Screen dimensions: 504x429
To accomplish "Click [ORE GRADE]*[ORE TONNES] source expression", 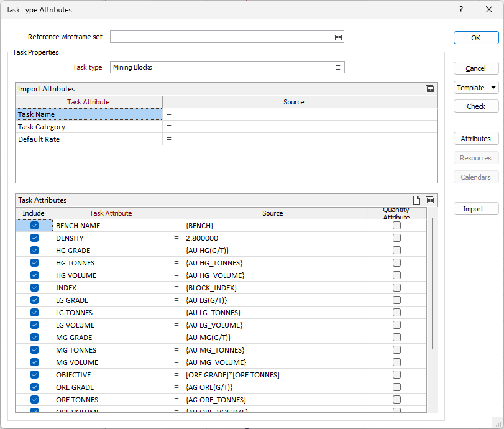I will tap(232, 375).
